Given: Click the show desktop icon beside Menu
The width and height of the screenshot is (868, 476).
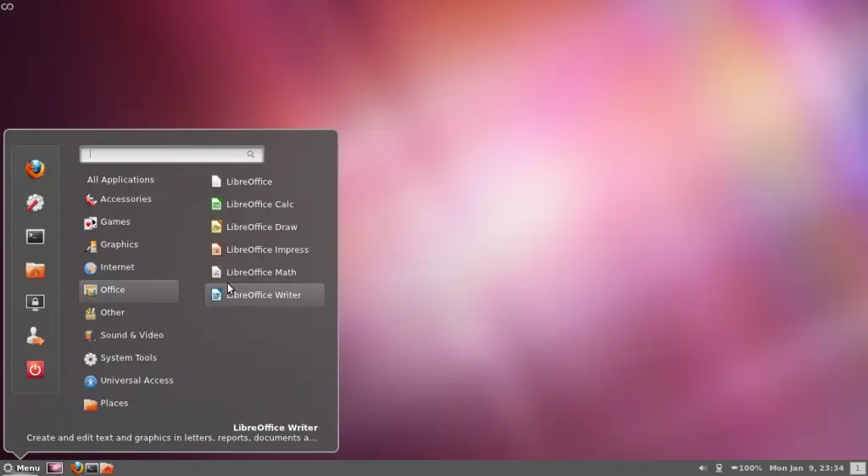Looking at the screenshot, I should pyautogui.click(x=54, y=468).
